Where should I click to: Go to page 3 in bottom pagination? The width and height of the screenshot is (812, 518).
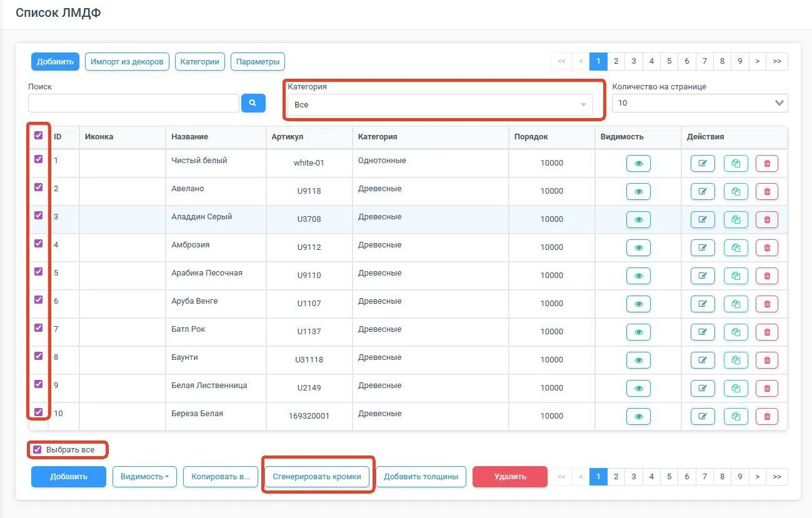(x=634, y=476)
